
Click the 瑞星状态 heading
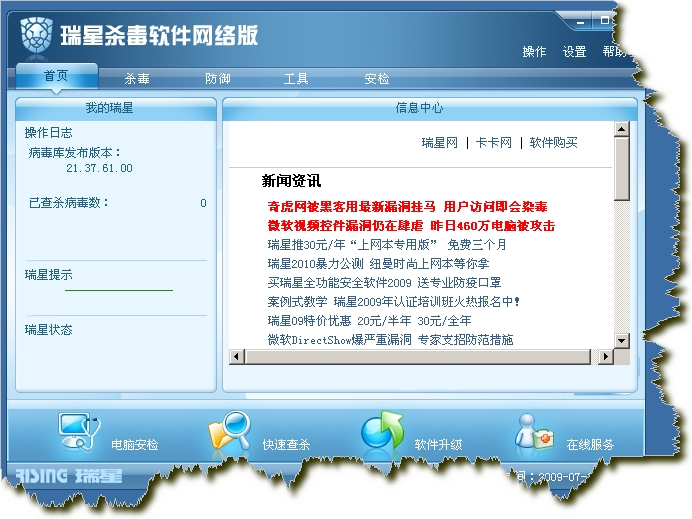click(49, 330)
